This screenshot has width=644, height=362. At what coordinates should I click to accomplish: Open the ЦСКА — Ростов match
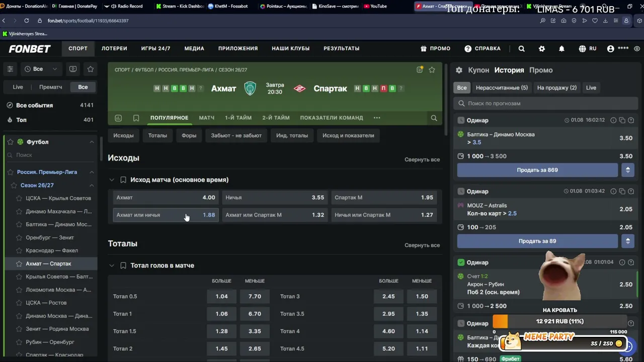point(46,303)
